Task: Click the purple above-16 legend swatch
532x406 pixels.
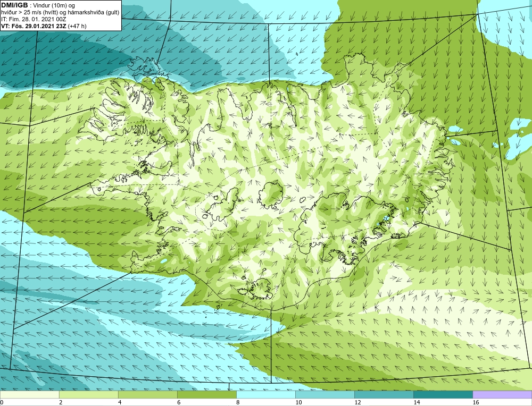Action: click(502, 394)
